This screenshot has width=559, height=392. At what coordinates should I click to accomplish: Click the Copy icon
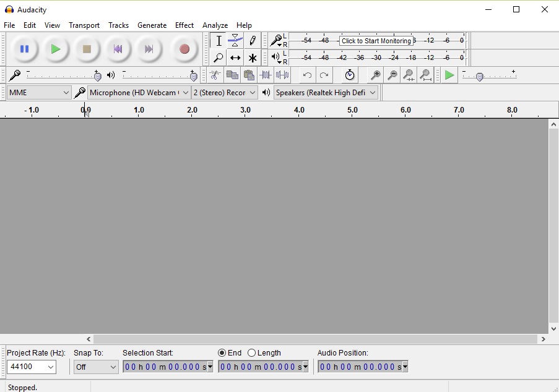pyautogui.click(x=232, y=75)
